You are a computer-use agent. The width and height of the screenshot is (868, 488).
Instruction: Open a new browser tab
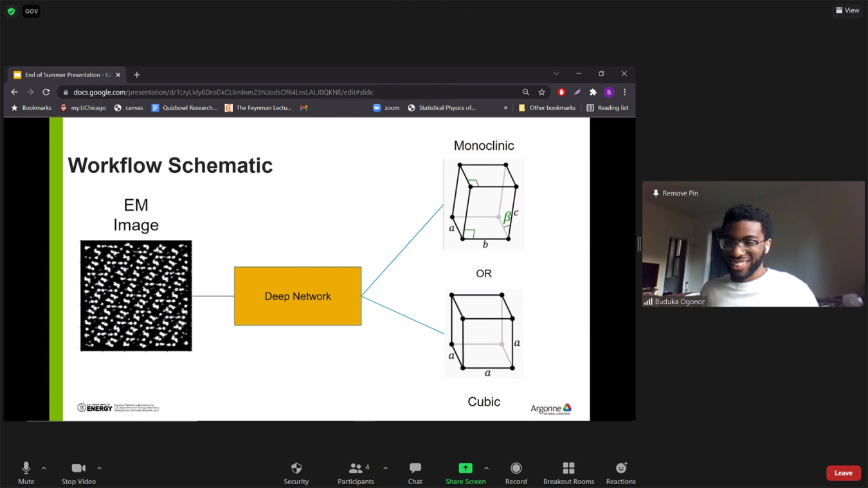point(137,75)
